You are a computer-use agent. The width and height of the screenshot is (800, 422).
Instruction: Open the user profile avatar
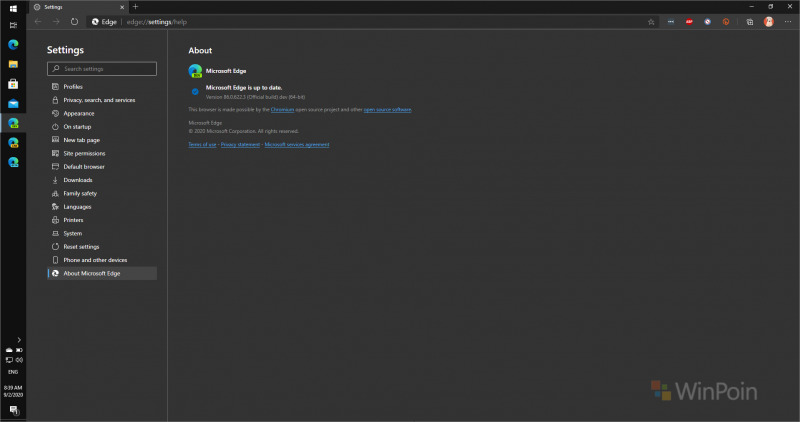[x=769, y=21]
